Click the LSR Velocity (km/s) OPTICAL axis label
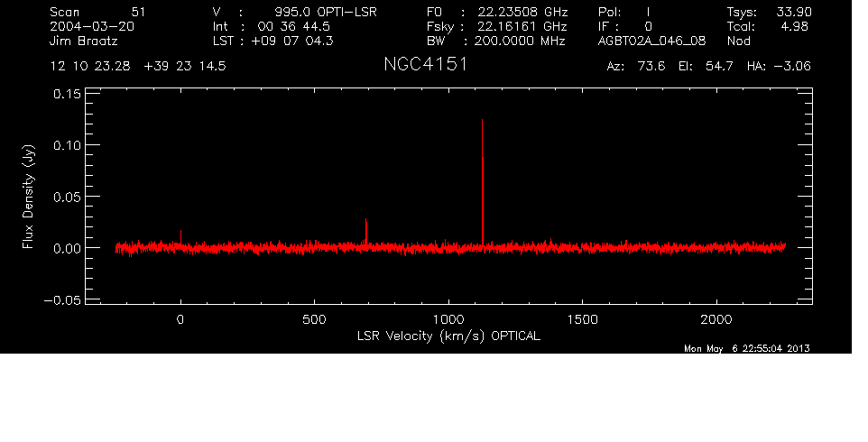The height and width of the screenshot is (442, 868). [x=449, y=336]
